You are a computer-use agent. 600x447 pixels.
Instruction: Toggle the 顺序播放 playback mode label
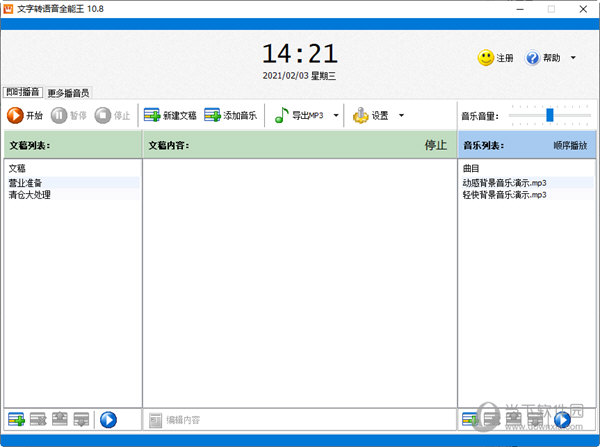pyautogui.click(x=570, y=145)
